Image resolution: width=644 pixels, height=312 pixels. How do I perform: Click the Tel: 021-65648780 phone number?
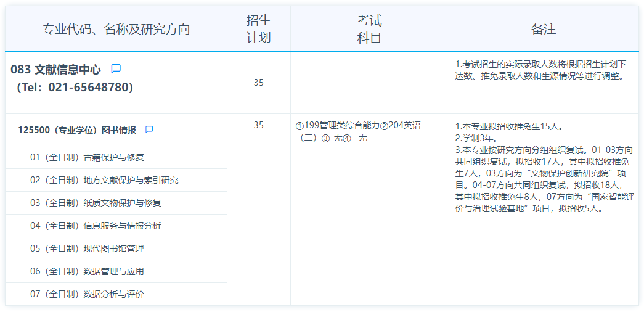click(x=74, y=88)
